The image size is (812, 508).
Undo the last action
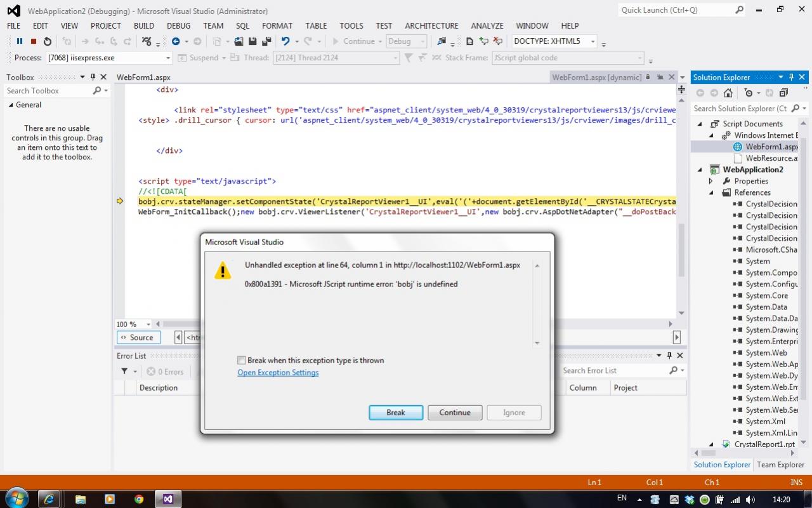pyautogui.click(x=286, y=41)
